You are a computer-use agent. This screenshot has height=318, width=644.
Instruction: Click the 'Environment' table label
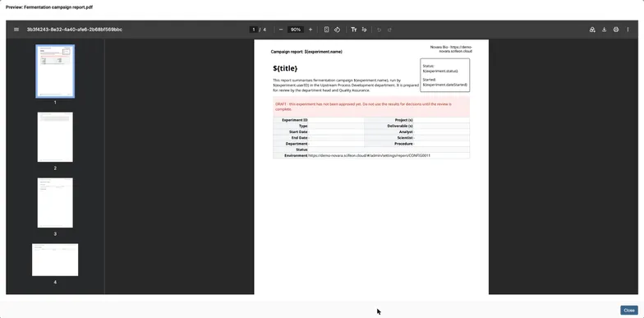point(296,156)
